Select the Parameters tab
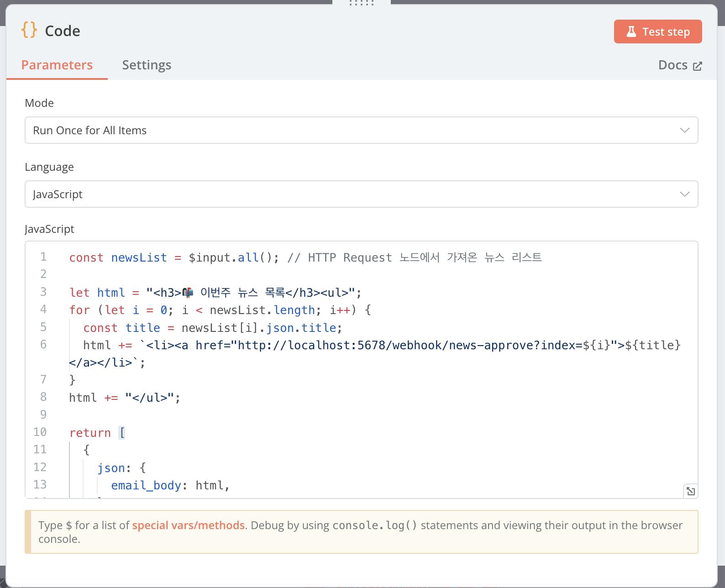The image size is (725, 588). [x=57, y=65]
